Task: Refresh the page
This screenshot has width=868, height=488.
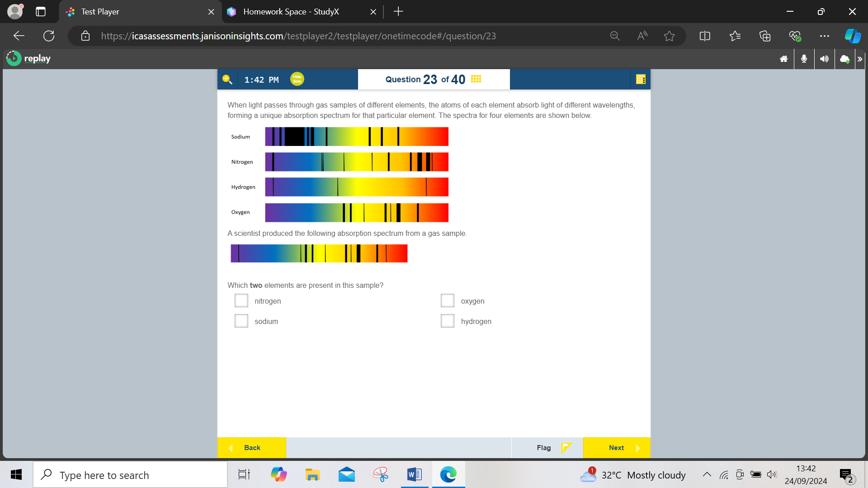Action: coord(49,36)
